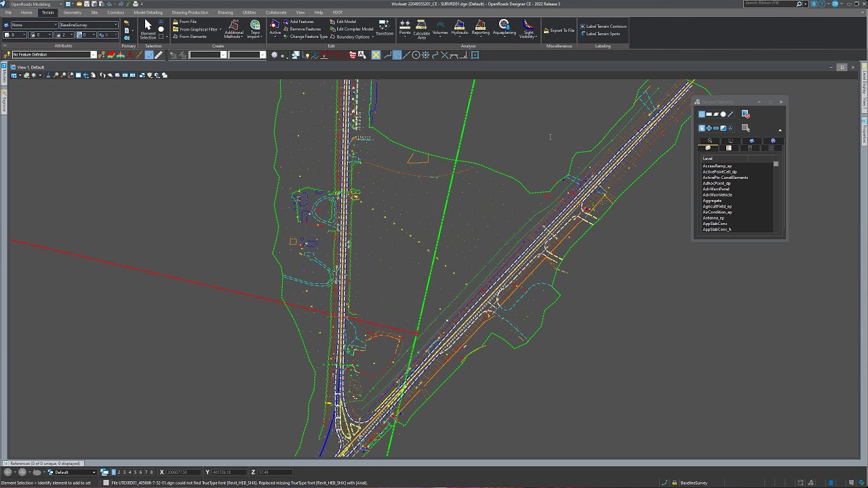Toggle Individual selection mode in Element Selection panel
The width and height of the screenshot is (868, 488).
pyautogui.click(x=702, y=114)
